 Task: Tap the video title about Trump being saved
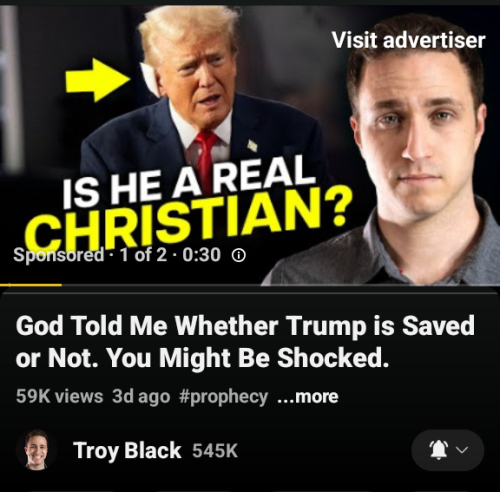(245, 342)
